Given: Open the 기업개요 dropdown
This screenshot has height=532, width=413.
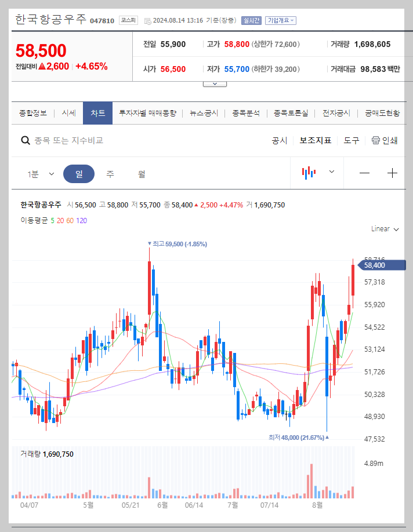Looking at the screenshot, I should pyautogui.click(x=281, y=20).
